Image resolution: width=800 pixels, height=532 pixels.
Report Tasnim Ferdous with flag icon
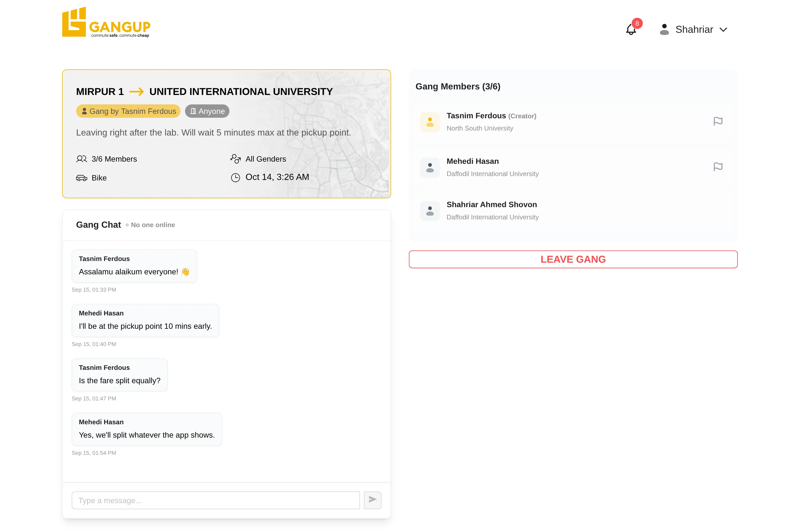[x=717, y=121]
